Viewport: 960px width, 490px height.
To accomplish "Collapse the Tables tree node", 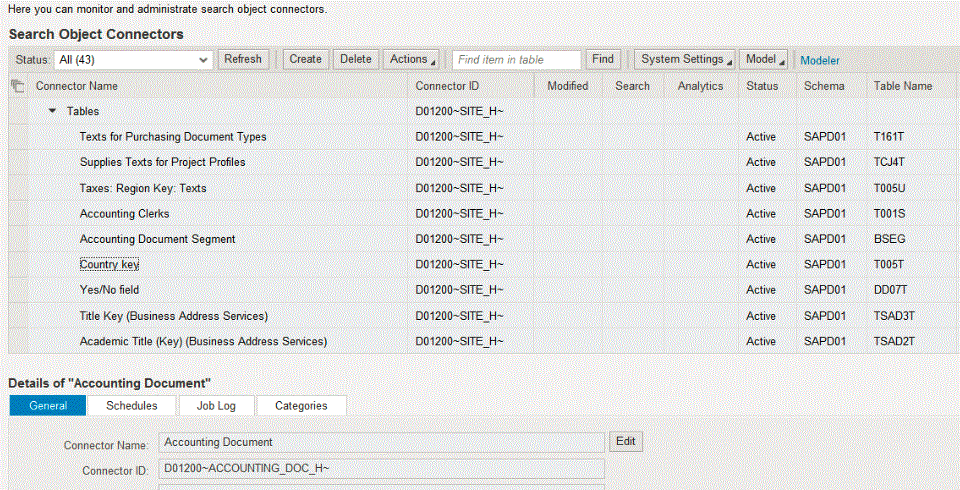I will pos(52,111).
